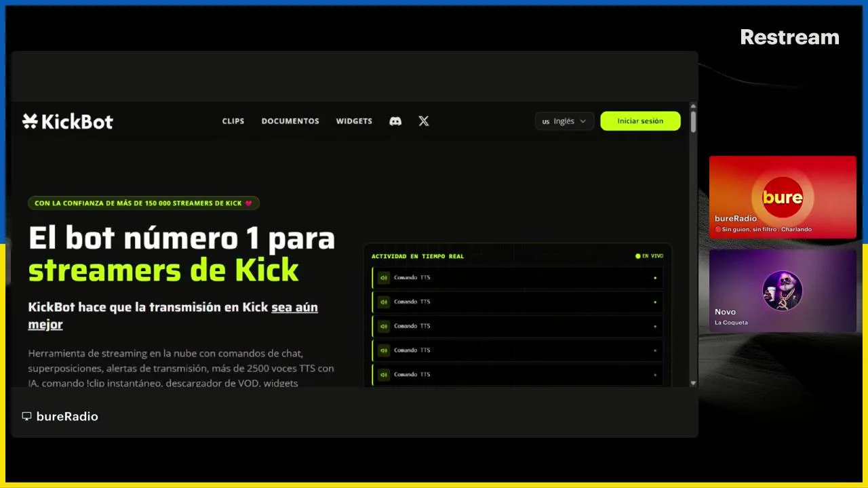Image resolution: width=868 pixels, height=488 pixels.
Task: Open the Discord icon link
Action: (x=395, y=121)
